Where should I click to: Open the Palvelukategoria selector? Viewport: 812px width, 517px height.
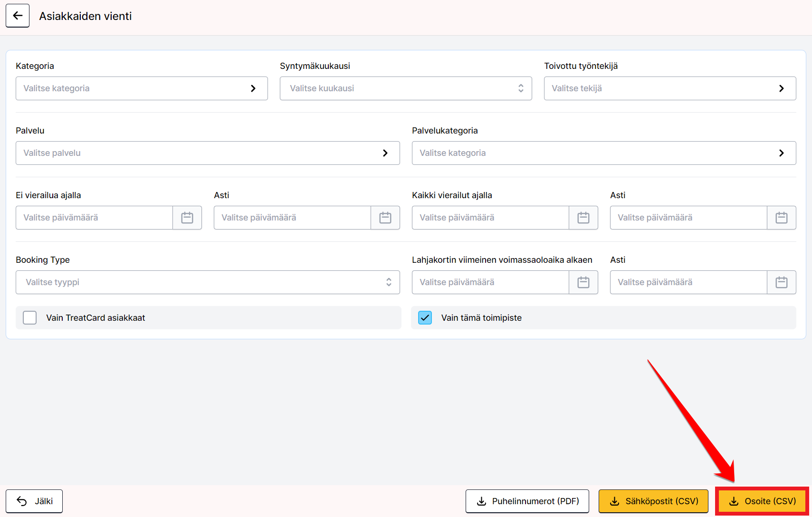click(604, 153)
